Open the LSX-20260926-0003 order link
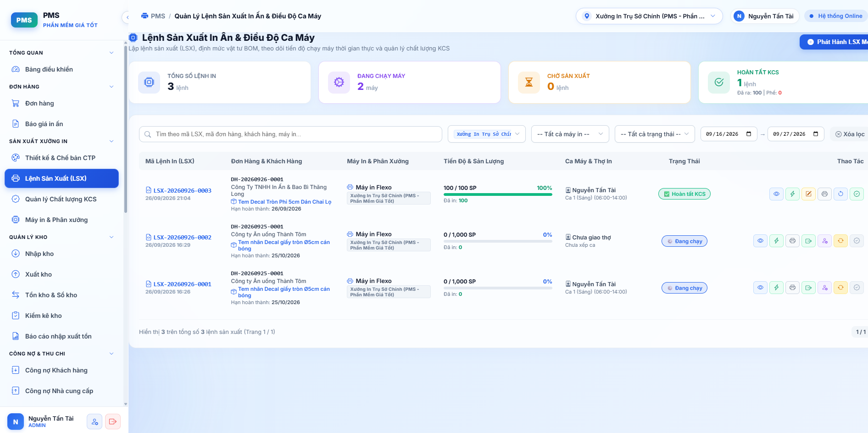This screenshot has height=433, width=868. (182, 190)
